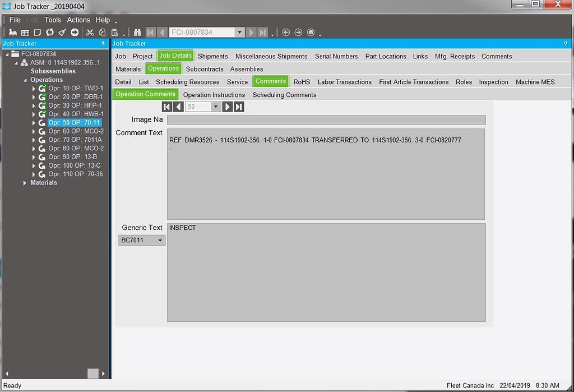The image size is (574, 392).
Task: Click the broom Clear icon
Action: (x=62, y=32)
